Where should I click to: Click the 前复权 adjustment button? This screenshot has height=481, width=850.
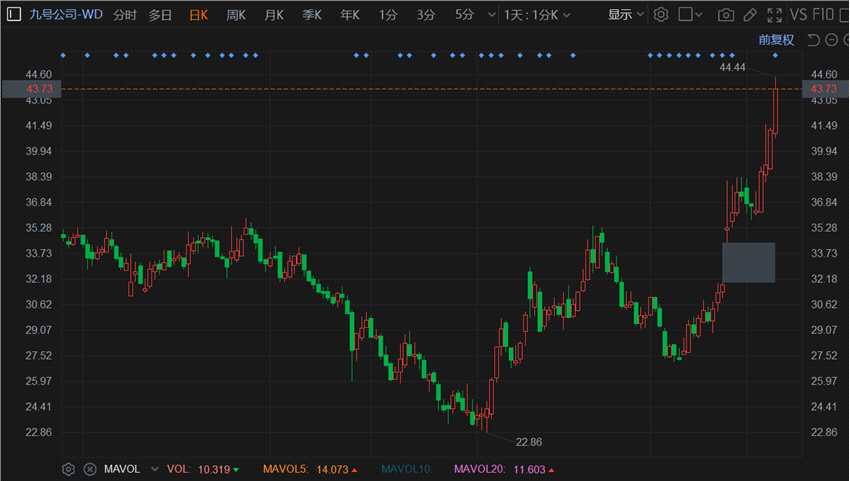tap(776, 40)
